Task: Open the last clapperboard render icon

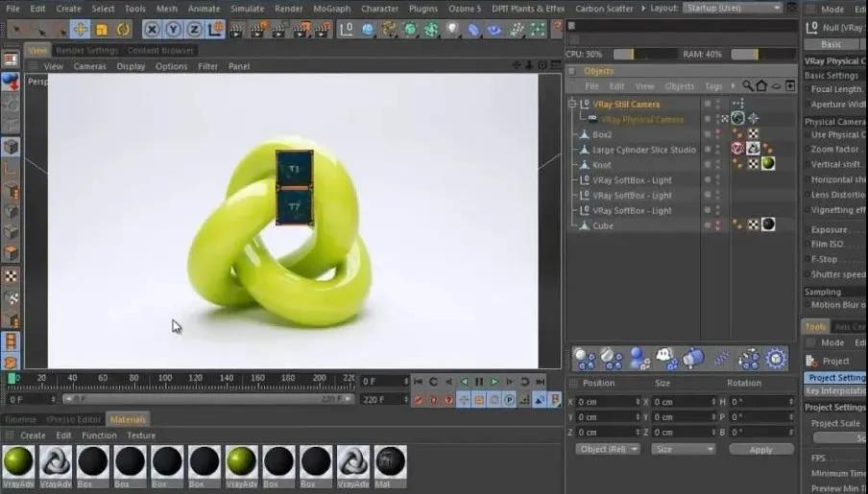Action: pyautogui.click(x=322, y=30)
